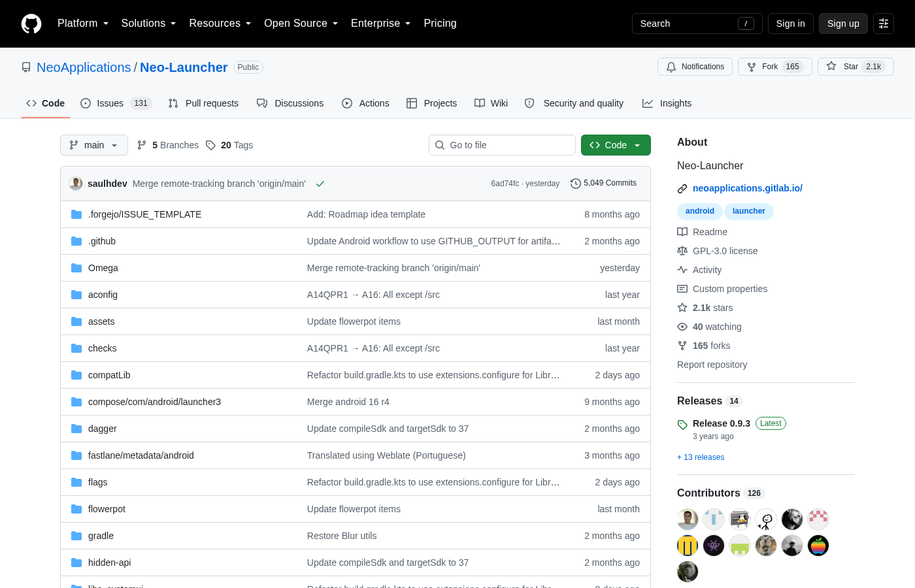Fork the repository via Fork button

tap(775, 67)
